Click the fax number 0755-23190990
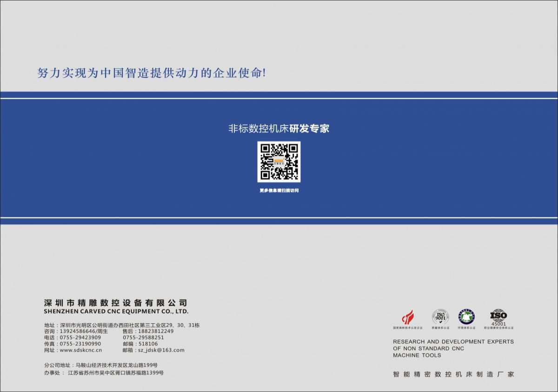The height and width of the screenshot is (392, 558). [80, 344]
